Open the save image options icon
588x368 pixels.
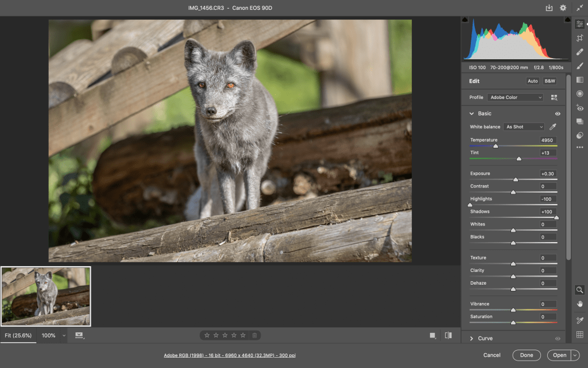click(x=549, y=8)
